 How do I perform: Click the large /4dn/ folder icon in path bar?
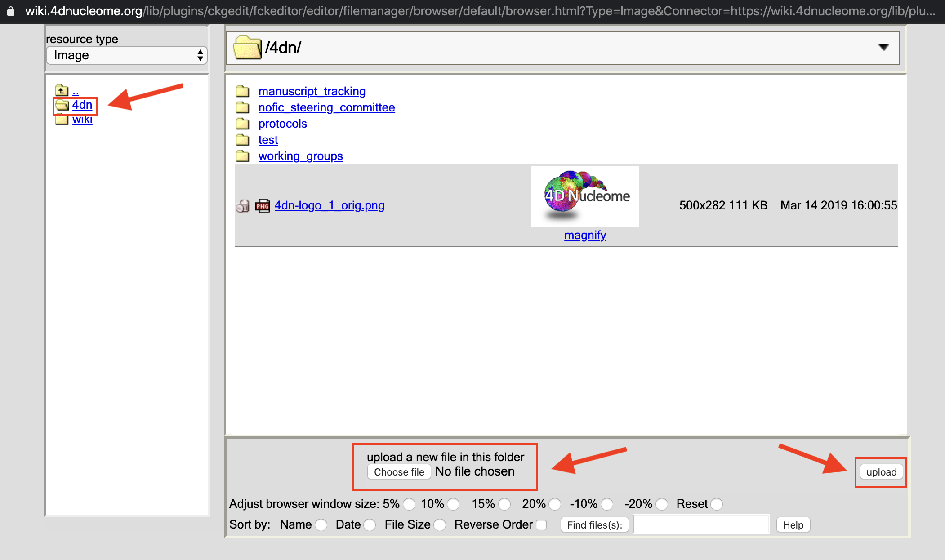coord(247,48)
